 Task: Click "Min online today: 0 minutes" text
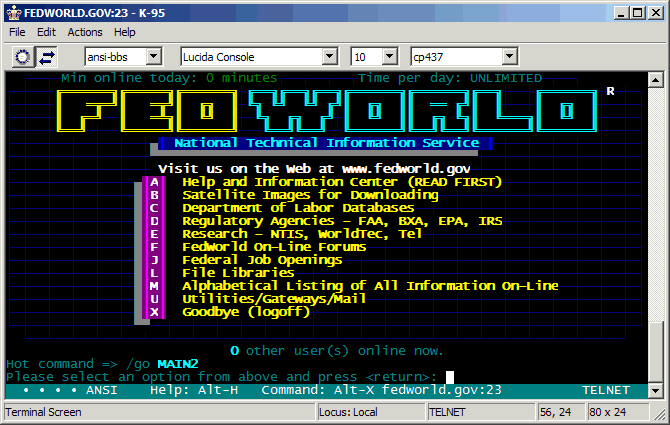(169, 78)
